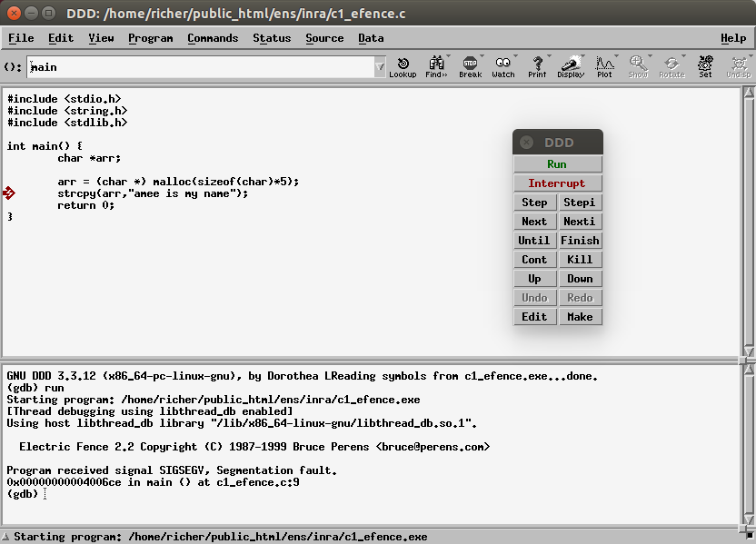Open the Commands menu
Image resolution: width=756 pixels, height=544 pixels.
pyautogui.click(x=213, y=38)
